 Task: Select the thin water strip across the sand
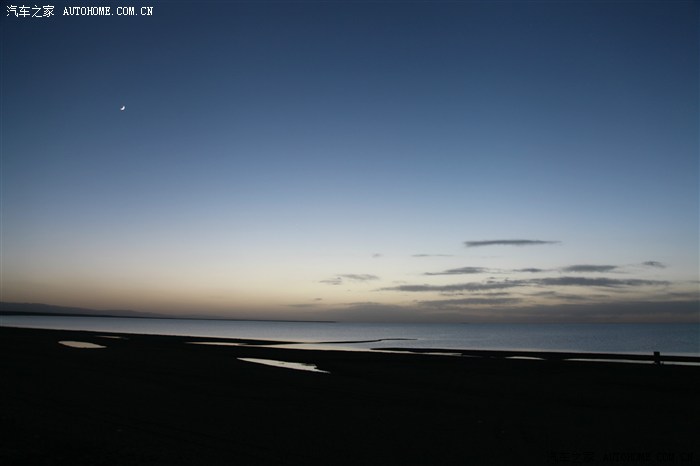[x=330, y=342]
